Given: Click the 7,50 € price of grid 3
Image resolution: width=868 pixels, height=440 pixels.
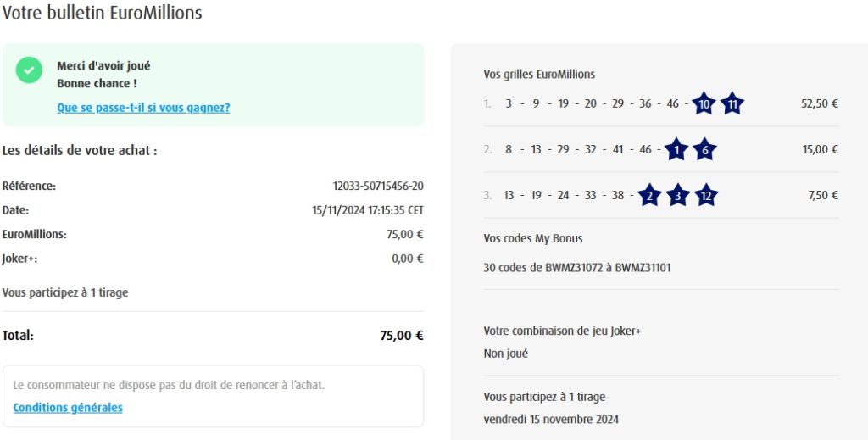Looking at the screenshot, I should point(823,196).
